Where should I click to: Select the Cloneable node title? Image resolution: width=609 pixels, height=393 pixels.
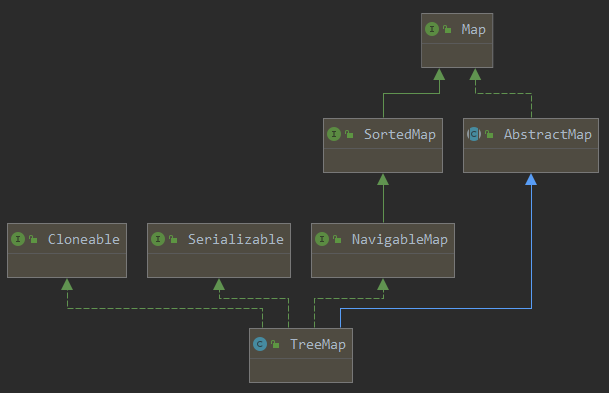click(84, 239)
